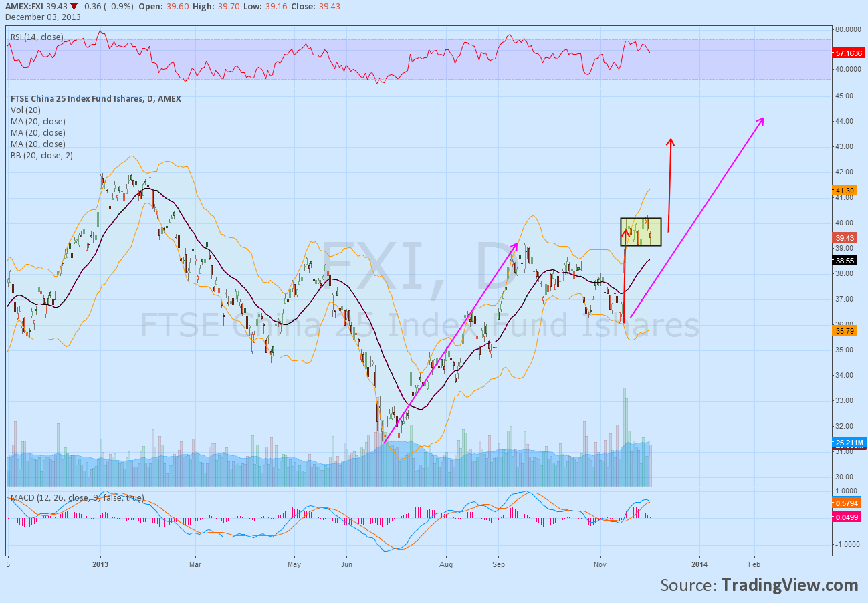The width and height of the screenshot is (868, 603).
Task: Click the Feb label on time axis
Action: 754,564
